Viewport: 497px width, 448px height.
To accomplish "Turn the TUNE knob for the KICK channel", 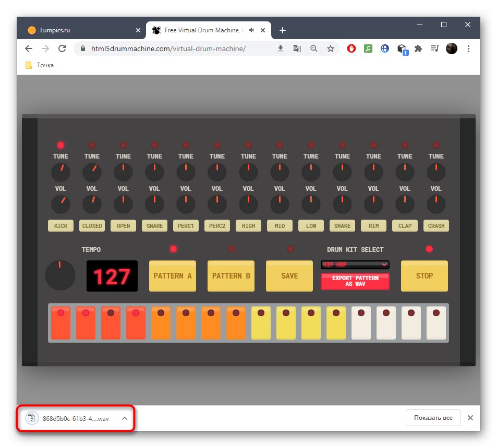I will tap(60, 172).
